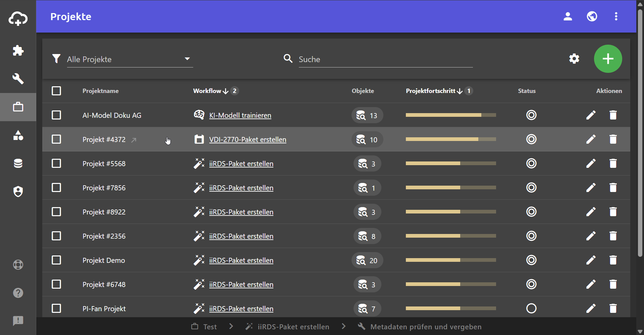
Task: Edit the AI-Model Doku AG project
Action: tap(591, 115)
